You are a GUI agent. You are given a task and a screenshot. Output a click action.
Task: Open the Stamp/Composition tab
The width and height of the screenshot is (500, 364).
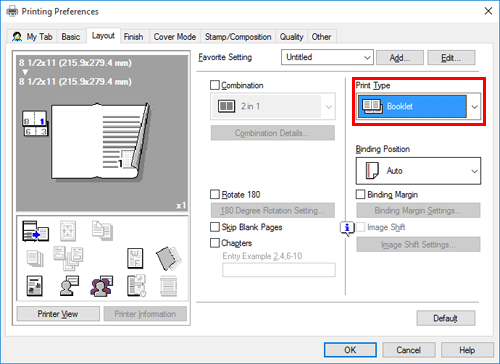click(238, 37)
